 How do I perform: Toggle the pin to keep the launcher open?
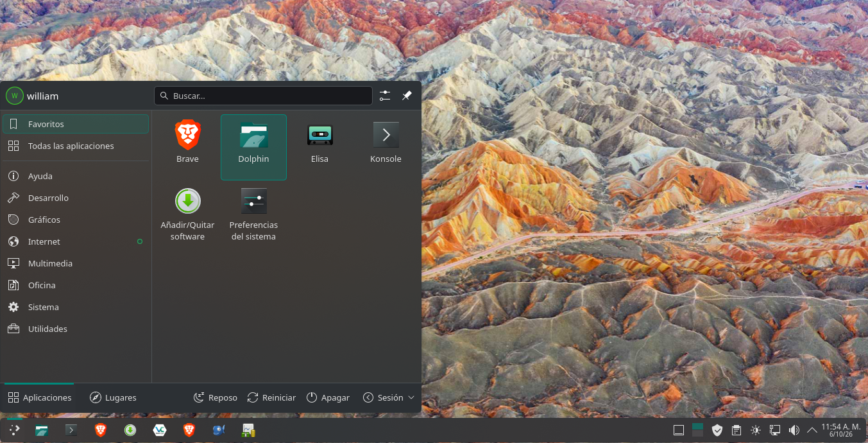(407, 96)
